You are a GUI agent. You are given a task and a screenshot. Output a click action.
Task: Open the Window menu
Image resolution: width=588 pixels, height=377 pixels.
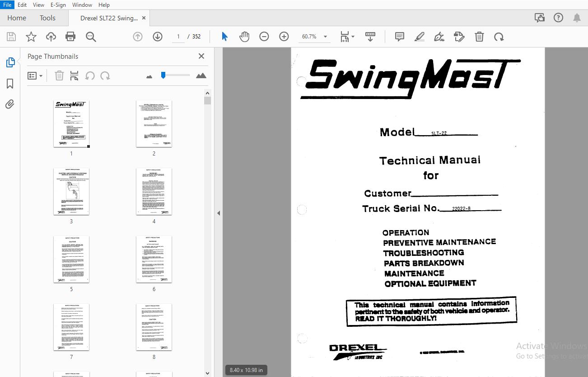[x=82, y=5]
